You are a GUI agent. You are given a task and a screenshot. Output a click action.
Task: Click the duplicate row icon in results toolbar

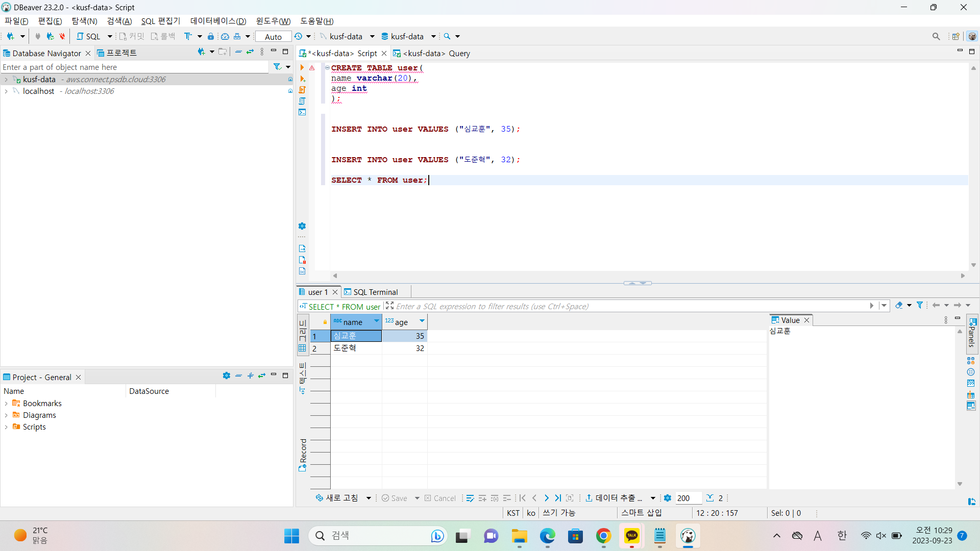495,498
